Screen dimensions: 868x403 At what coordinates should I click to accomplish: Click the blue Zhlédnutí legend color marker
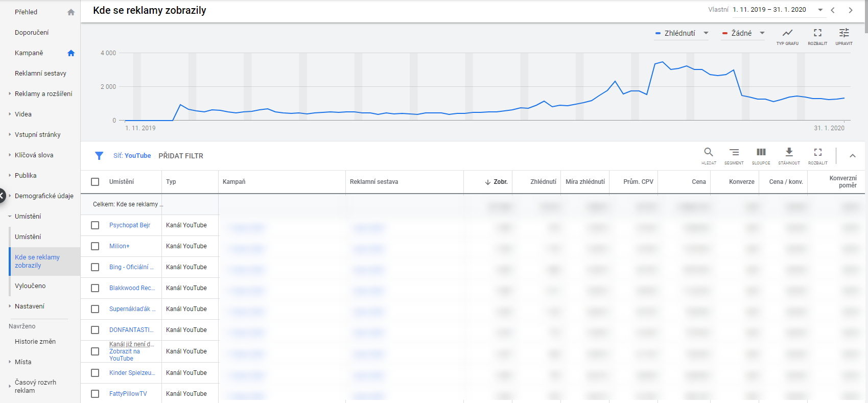[x=658, y=33]
